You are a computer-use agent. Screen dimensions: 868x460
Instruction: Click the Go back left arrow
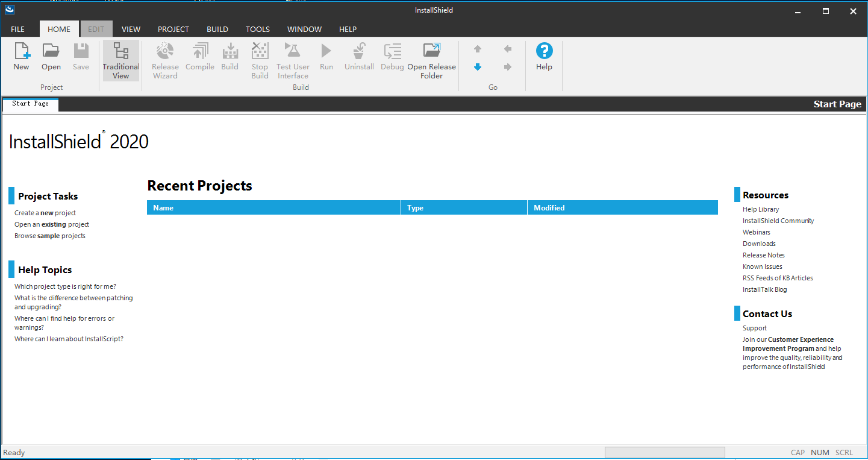(x=508, y=49)
